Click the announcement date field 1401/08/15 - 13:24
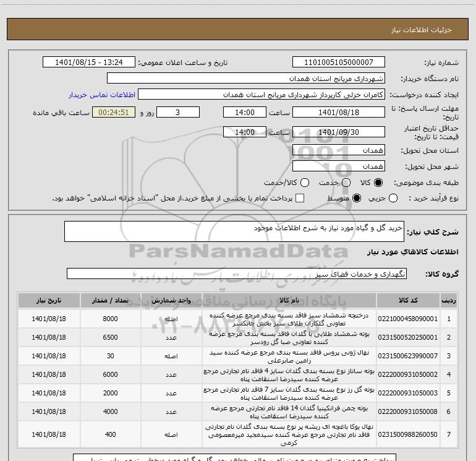This screenshot has width=476, height=461. (x=88, y=62)
